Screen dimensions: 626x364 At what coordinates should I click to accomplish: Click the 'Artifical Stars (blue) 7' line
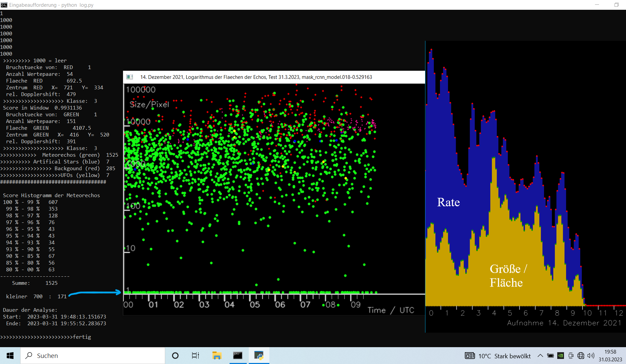tap(55, 162)
